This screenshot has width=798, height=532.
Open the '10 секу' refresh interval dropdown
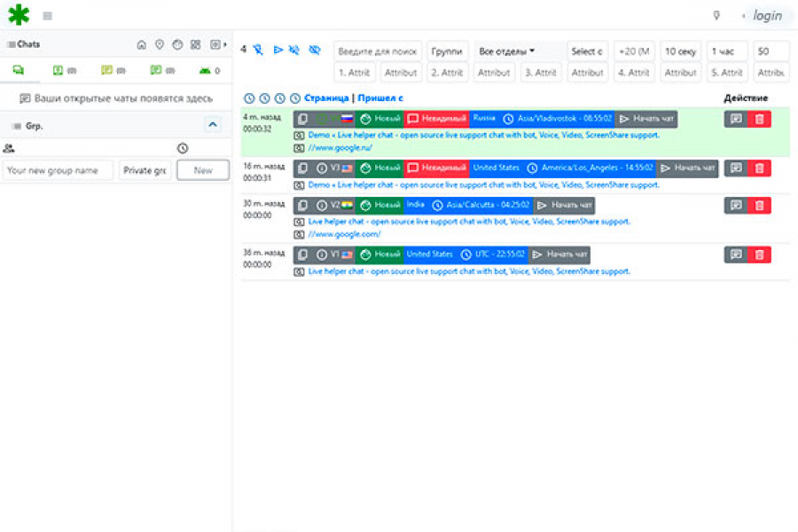coord(680,51)
